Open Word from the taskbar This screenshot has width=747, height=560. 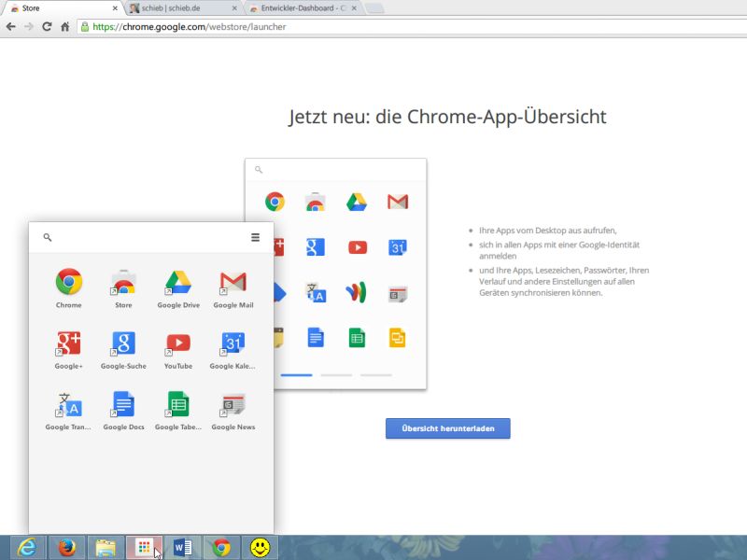(182, 548)
